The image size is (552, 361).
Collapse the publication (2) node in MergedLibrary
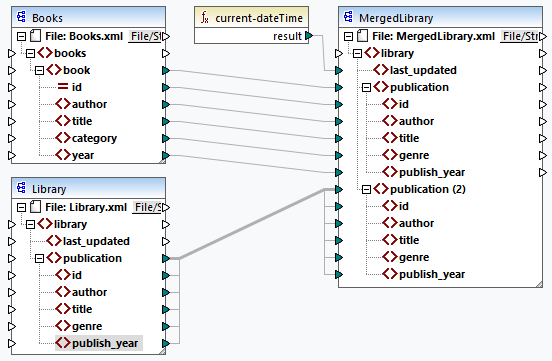[x=366, y=189]
